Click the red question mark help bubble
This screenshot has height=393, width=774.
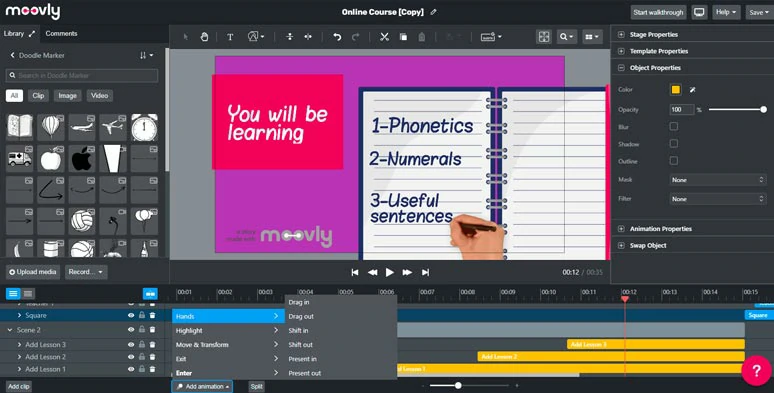click(756, 370)
